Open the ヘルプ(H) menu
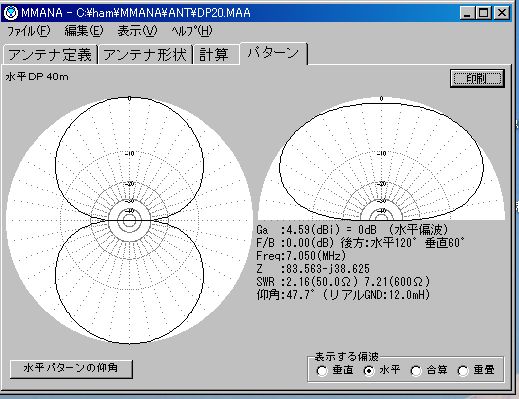This screenshot has width=519, height=399. [192, 31]
